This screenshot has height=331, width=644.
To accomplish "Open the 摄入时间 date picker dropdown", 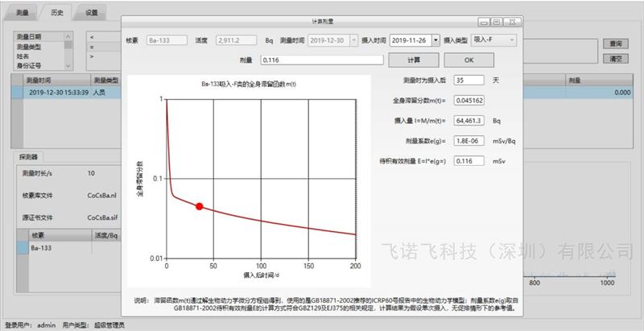I will (436, 39).
